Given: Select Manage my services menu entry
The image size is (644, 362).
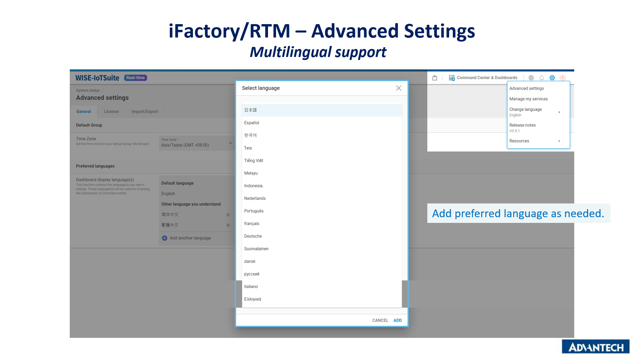Looking at the screenshot, I should (538, 99).
